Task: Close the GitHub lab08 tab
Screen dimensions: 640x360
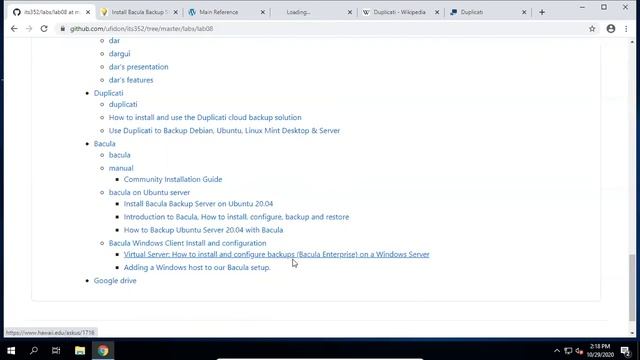Action: (x=88, y=12)
